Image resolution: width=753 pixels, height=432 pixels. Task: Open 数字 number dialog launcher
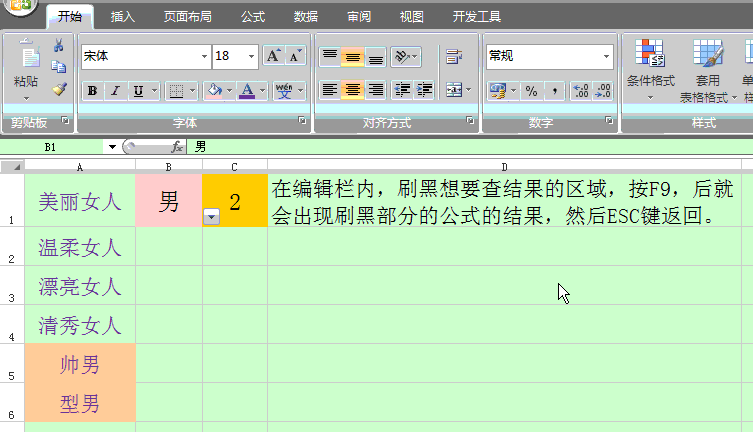point(609,120)
